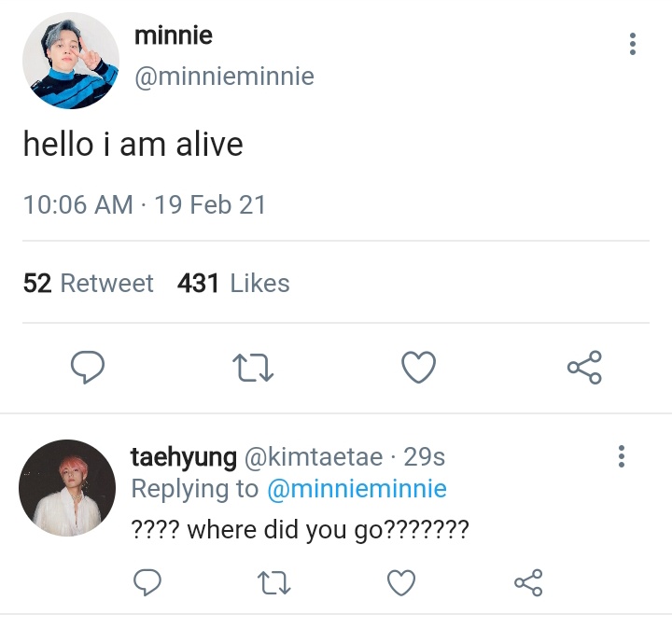The height and width of the screenshot is (628, 672).
Task: Open minnie display name profile
Action: (x=174, y=35)
